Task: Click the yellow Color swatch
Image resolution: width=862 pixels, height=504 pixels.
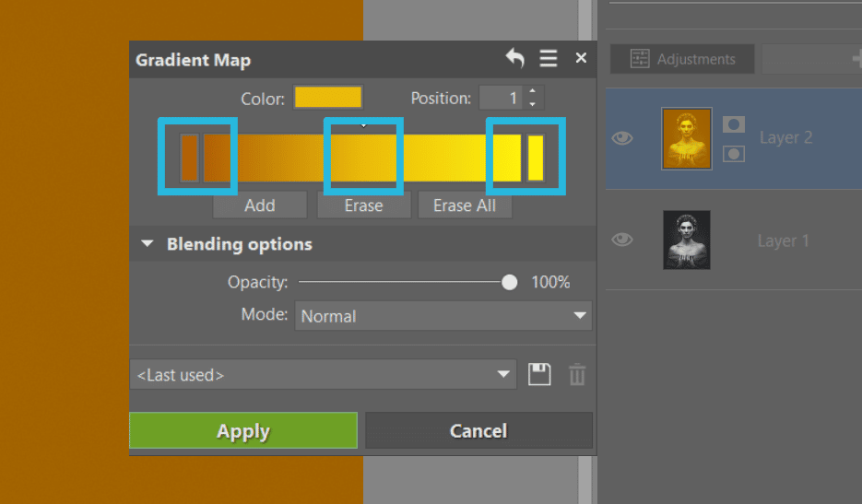Action: click(x=327, y=98)
